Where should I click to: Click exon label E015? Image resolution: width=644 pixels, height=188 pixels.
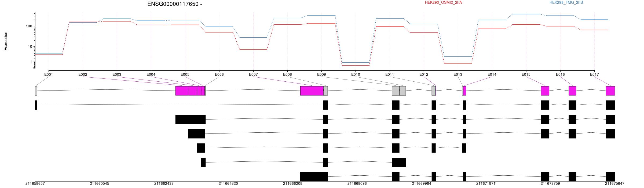[526, 74]
